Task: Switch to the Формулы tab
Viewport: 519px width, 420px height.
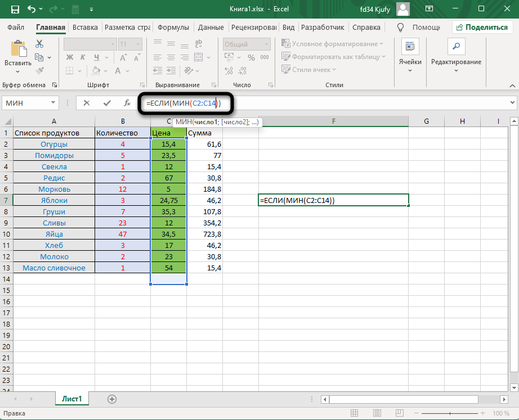Action: point(173,28)
